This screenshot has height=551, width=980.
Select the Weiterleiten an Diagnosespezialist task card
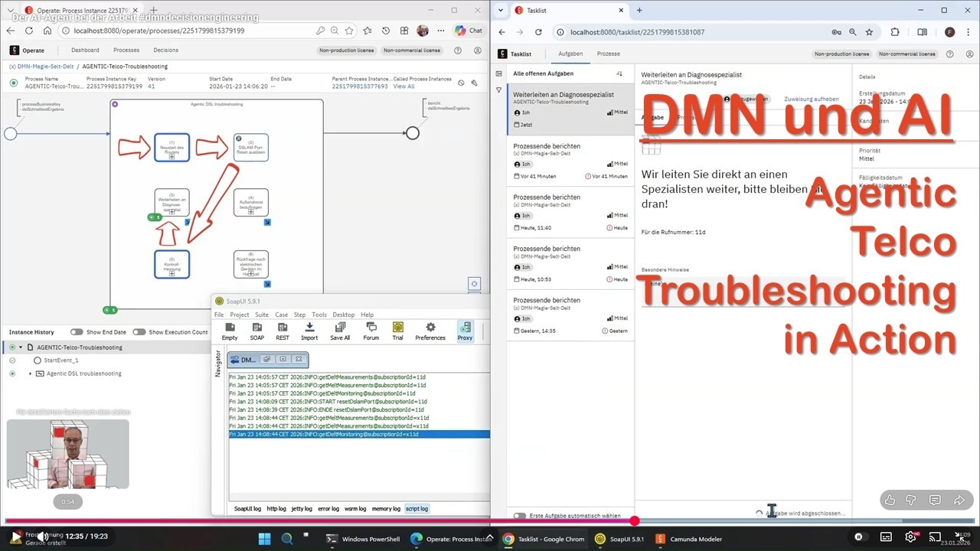[570, 109]
